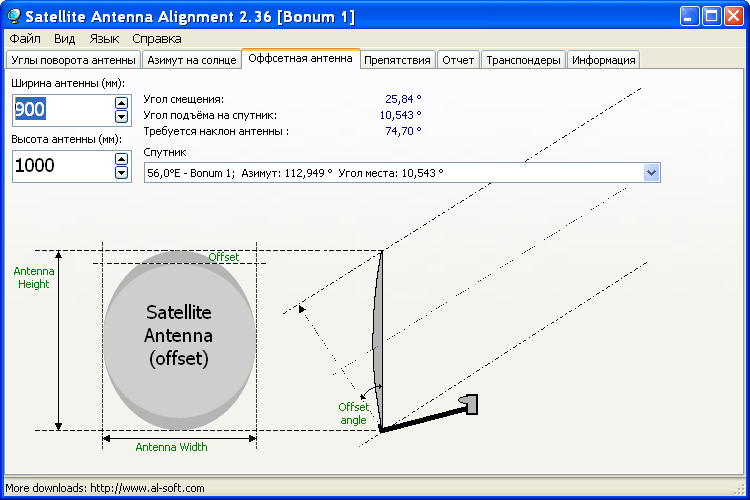Image resolution: width=750 pixels, height=500 pixels.
Task: Open the Файл menu
Action: pos(25,39)
